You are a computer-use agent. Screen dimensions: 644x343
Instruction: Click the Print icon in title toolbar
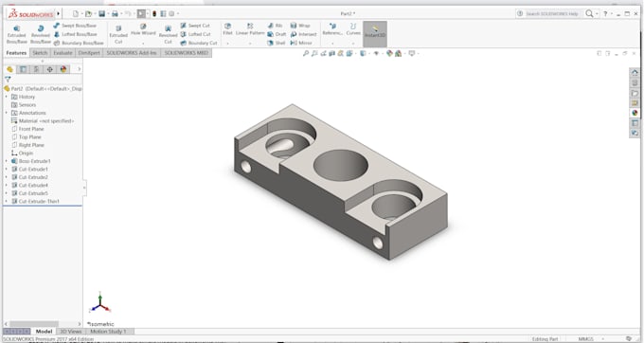point(115,13)
